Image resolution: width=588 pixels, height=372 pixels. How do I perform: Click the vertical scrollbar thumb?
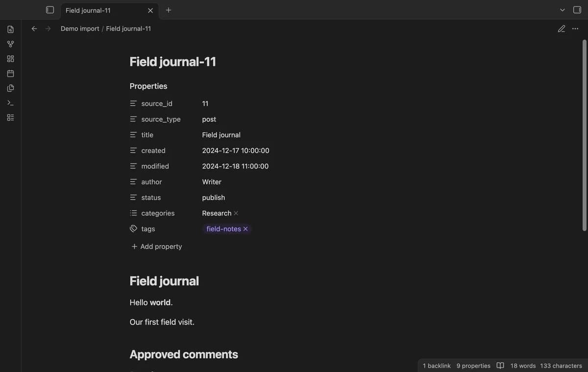[584, 135]
